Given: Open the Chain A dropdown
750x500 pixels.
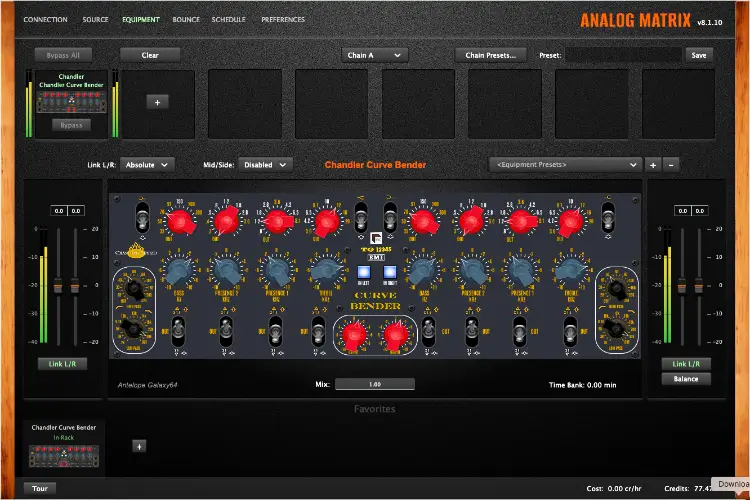Looking at the screenshot, I should point(373,55).
